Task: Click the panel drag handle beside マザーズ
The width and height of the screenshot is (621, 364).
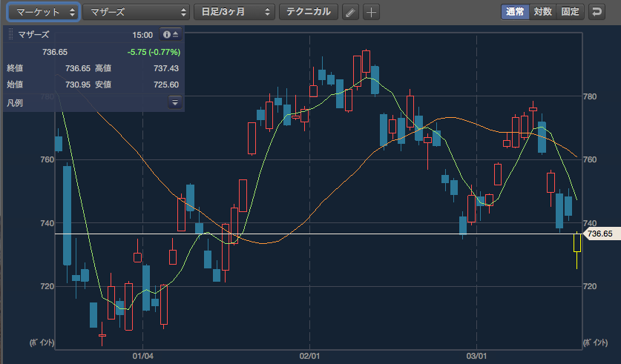Action: click(10, 34)
